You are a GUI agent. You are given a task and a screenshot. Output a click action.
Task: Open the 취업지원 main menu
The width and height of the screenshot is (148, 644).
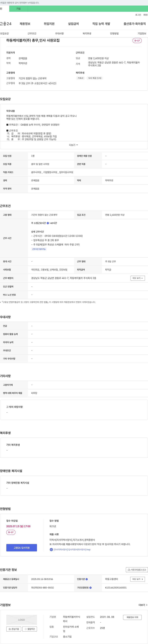[49, 24]
